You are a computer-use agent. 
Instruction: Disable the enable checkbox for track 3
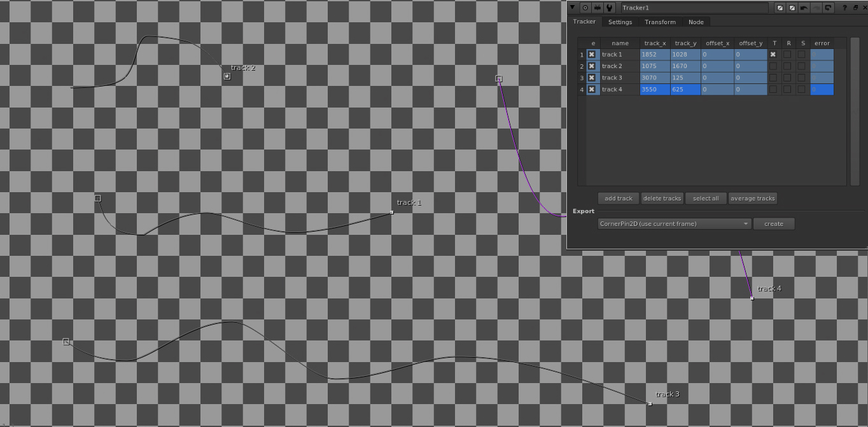tap(592, 78)
